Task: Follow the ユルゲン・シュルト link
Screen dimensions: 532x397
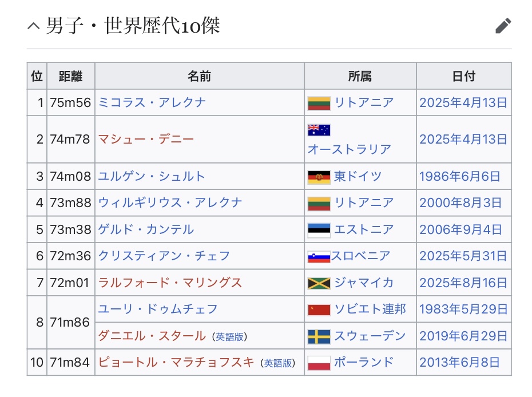Action: click(x=152, y=176)
